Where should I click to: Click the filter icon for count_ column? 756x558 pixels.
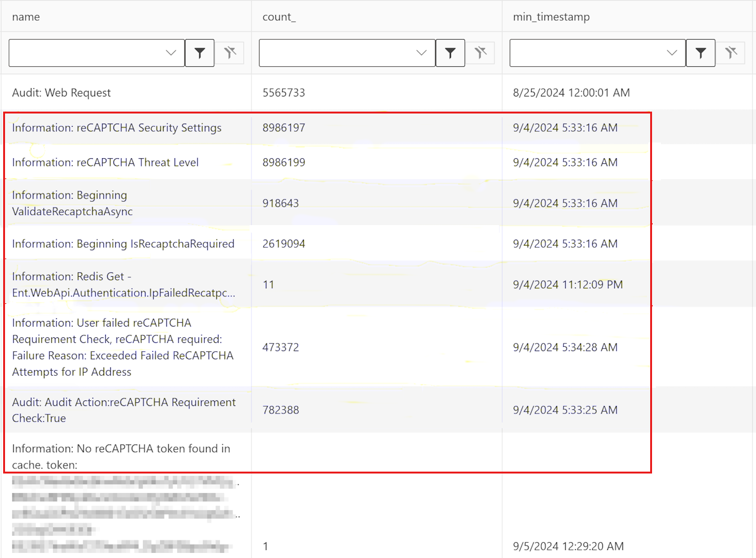point(450,54)
